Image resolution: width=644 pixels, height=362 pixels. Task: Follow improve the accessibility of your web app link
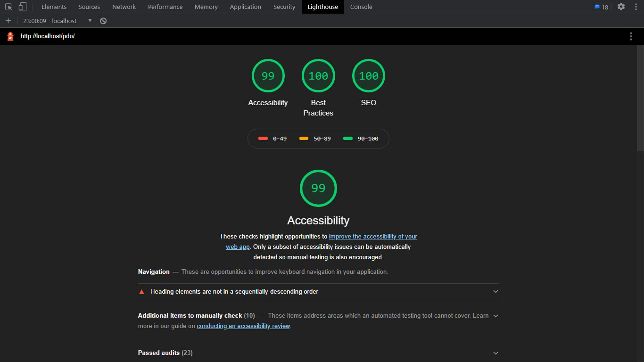373,237
